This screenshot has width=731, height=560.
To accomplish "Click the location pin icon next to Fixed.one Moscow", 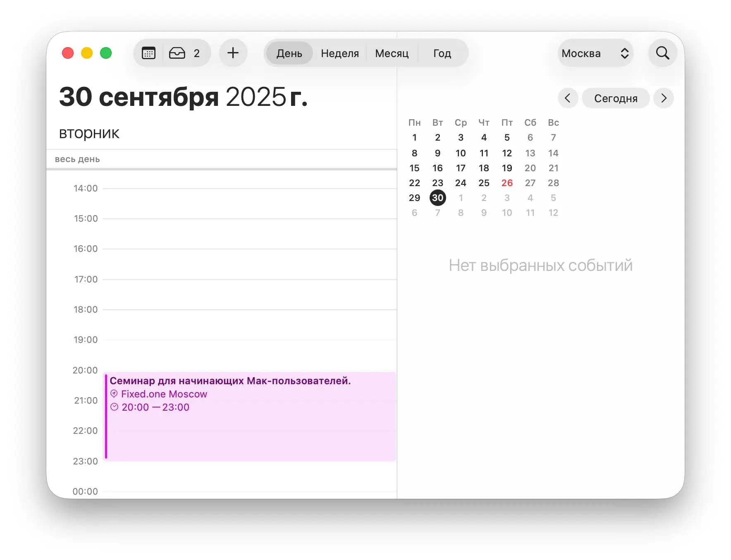I will coord(115,394).
